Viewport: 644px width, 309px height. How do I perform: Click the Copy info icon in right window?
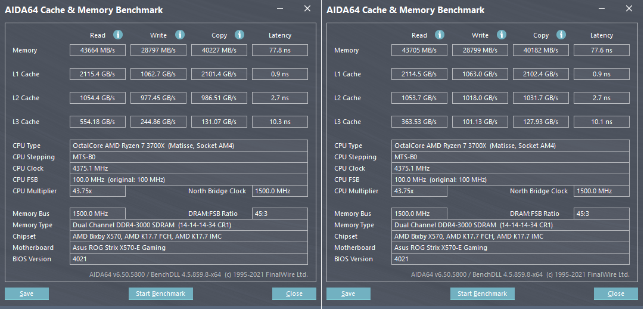[561, 35]
